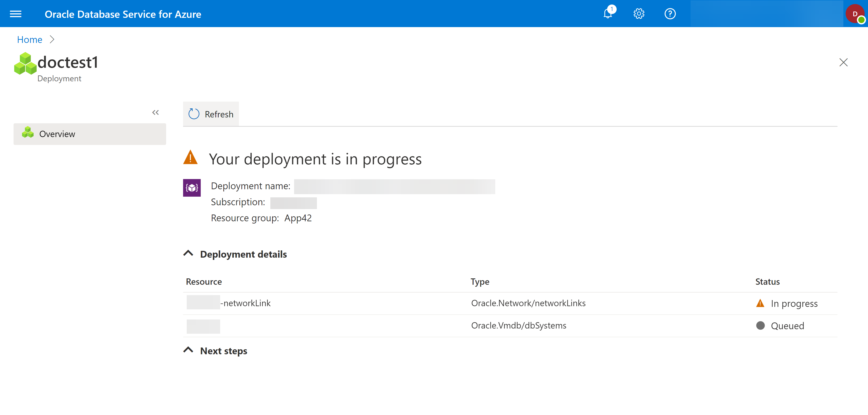This screenshot has height=415, width=868.
Task: Click the Oracle Database Service for Azure title
Action: (x=123, y=14)
